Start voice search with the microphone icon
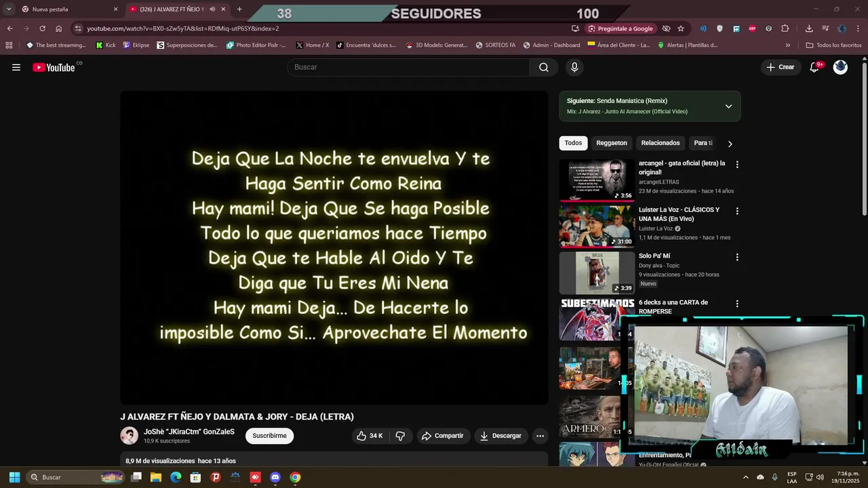The height and width of the screenshot is (488, 868). (574, 67)
